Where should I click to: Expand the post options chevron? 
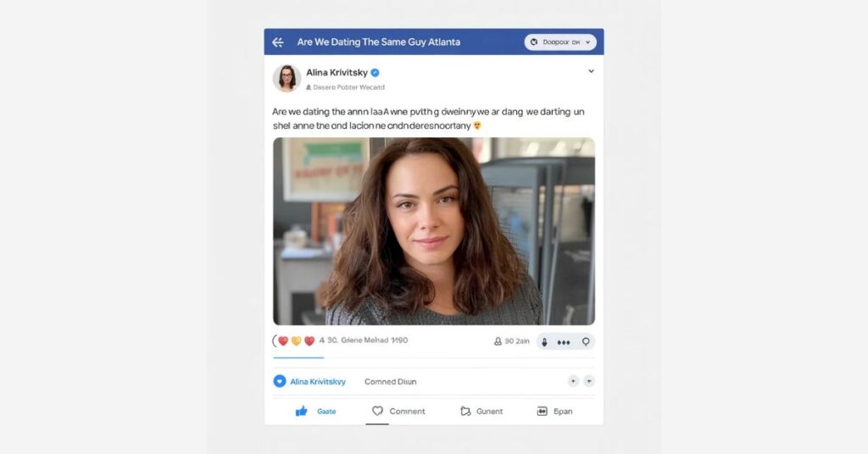(591, 72)
